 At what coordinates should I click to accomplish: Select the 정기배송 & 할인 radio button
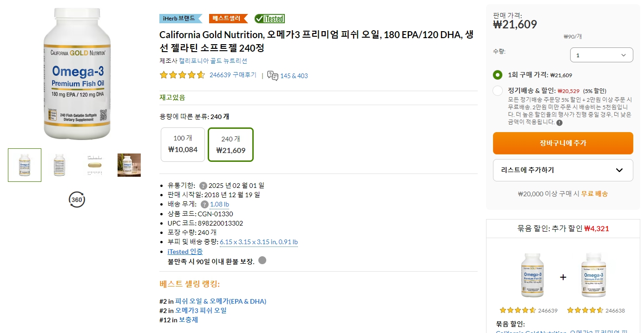(497, 90)
